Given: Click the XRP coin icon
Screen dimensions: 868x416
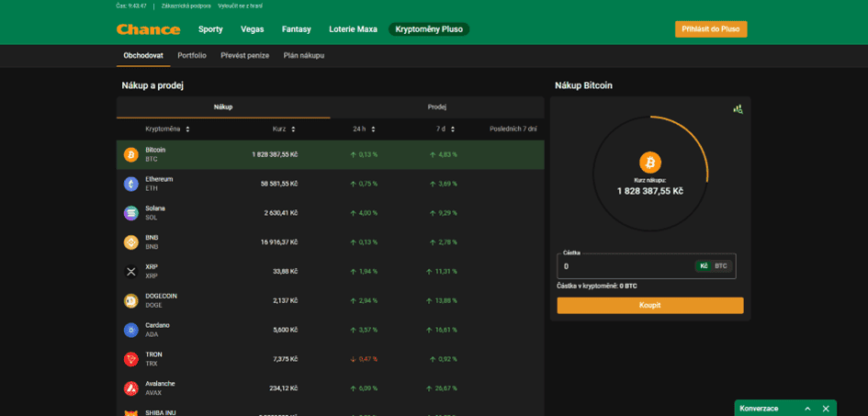Looking at the screenshot, I should (x=131, y=271).
